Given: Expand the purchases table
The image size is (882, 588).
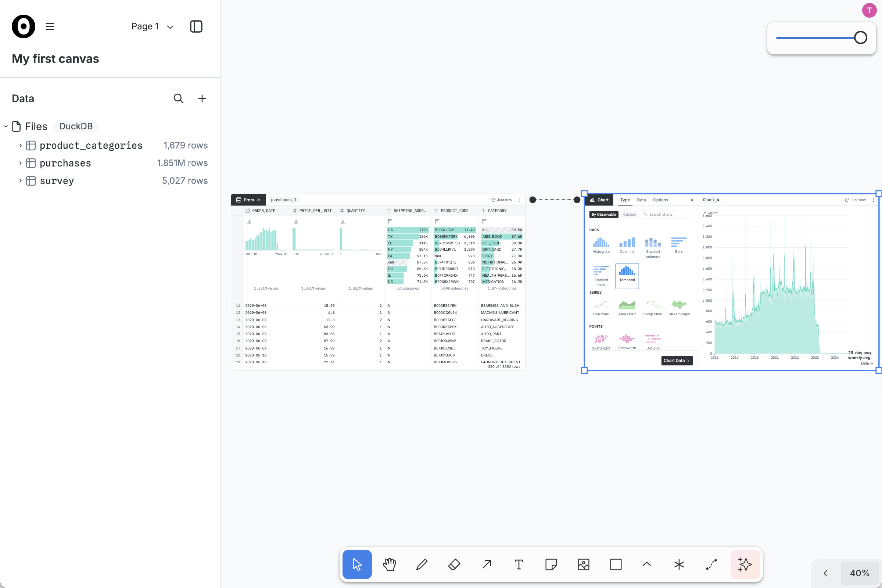Looking at the screenshot, I should (x=21, y=163).
